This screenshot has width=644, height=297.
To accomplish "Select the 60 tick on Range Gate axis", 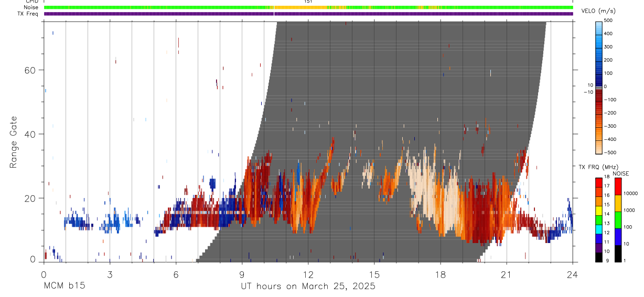I will [30, 70].
